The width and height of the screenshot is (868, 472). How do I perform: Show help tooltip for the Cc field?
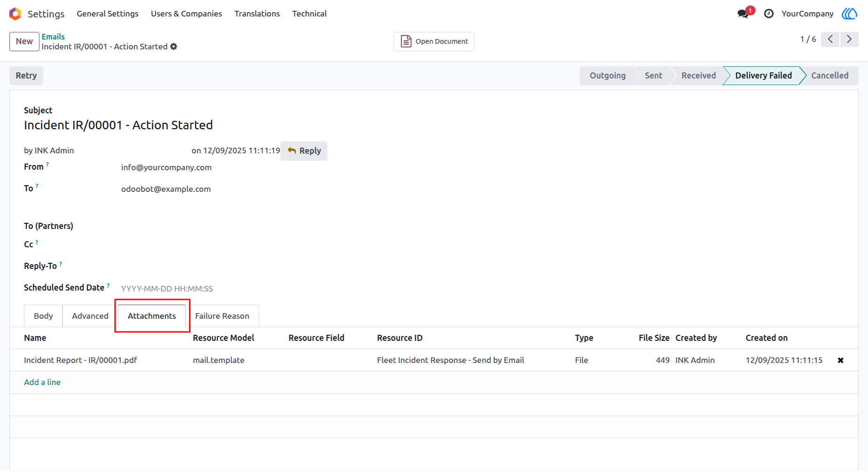coord(37,242)
